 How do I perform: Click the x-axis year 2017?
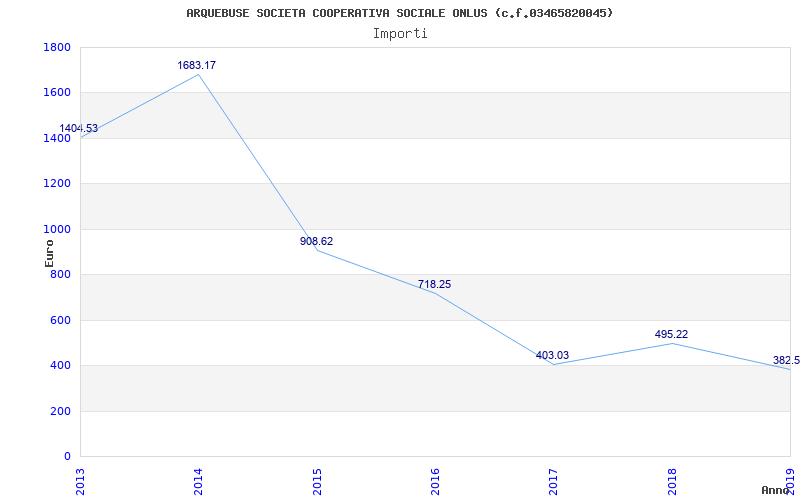[x=554, y=482]
